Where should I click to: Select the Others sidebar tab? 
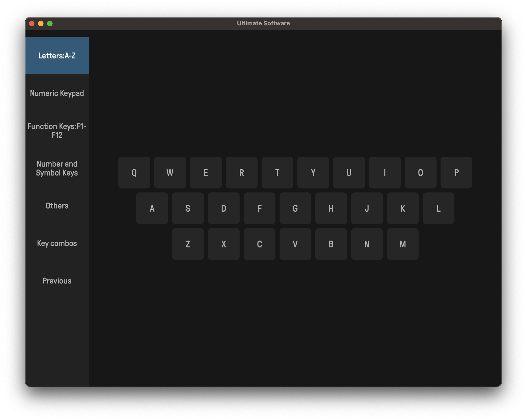point(57,206)
